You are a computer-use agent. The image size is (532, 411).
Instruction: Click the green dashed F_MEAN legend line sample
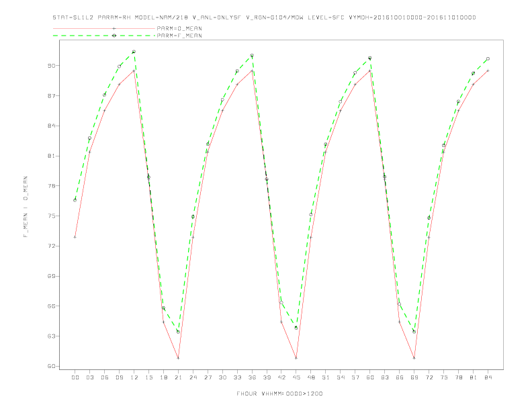click(x=104, y=36)
